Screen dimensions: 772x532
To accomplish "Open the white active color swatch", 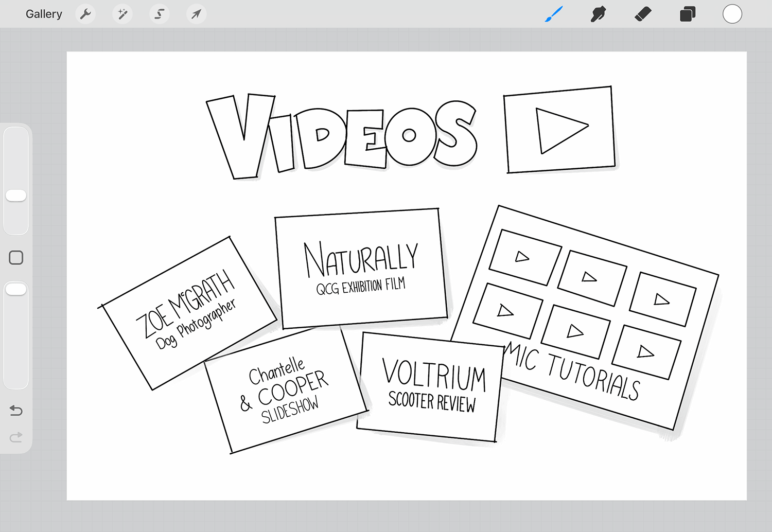I will coord(732,14).
